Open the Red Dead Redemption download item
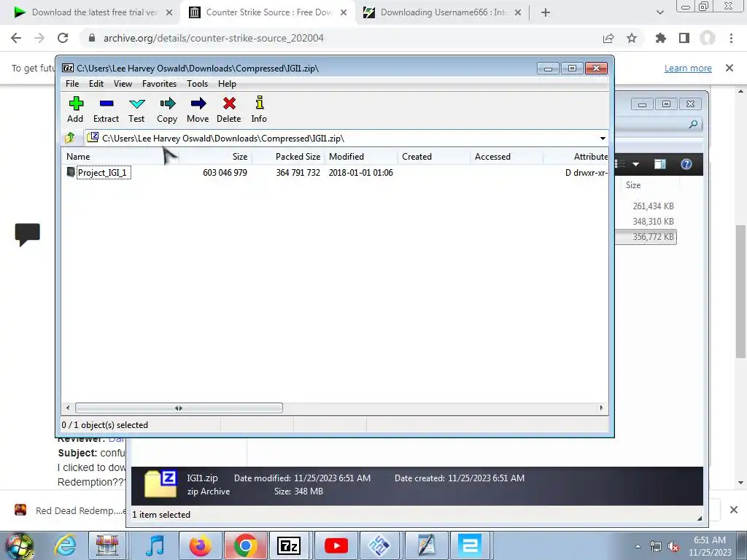Image resolution: width=747 pixels, height=560 pixels. [x=71, y=510]
